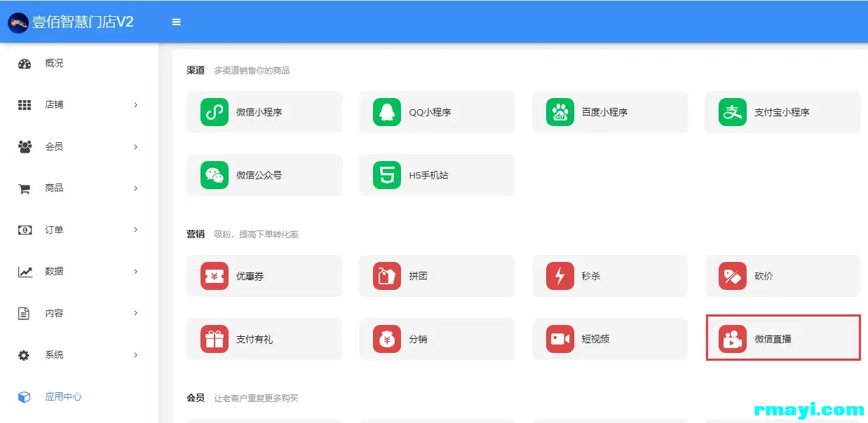Expand the 会员 menu chevron
Screen dimensions: 868x423
point(135,147)
